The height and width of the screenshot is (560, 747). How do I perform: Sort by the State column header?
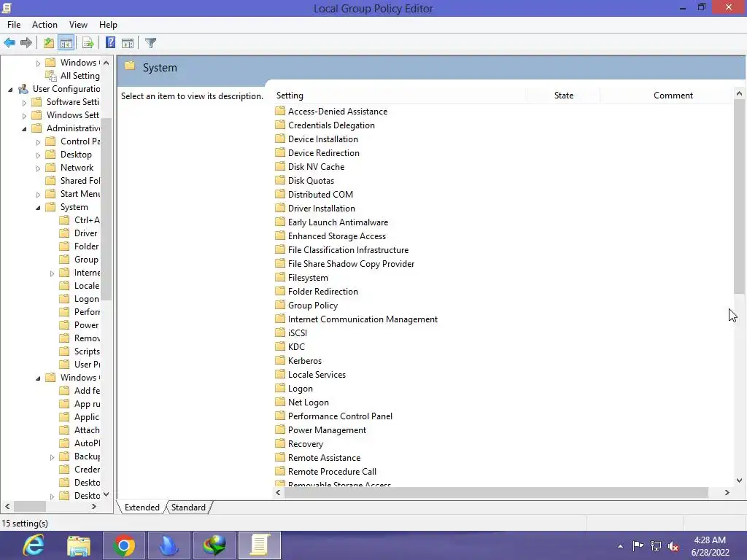(564, 96)
